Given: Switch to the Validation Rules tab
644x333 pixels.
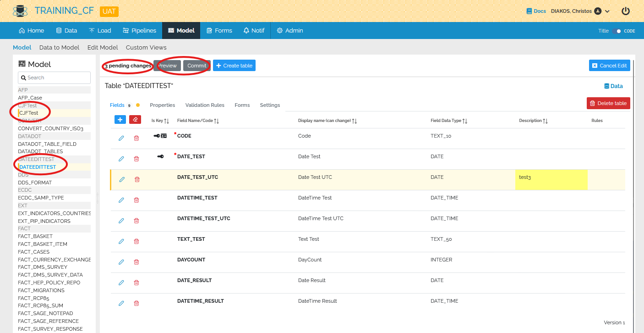Looking at the screenshot, I should tap(205, 105).
